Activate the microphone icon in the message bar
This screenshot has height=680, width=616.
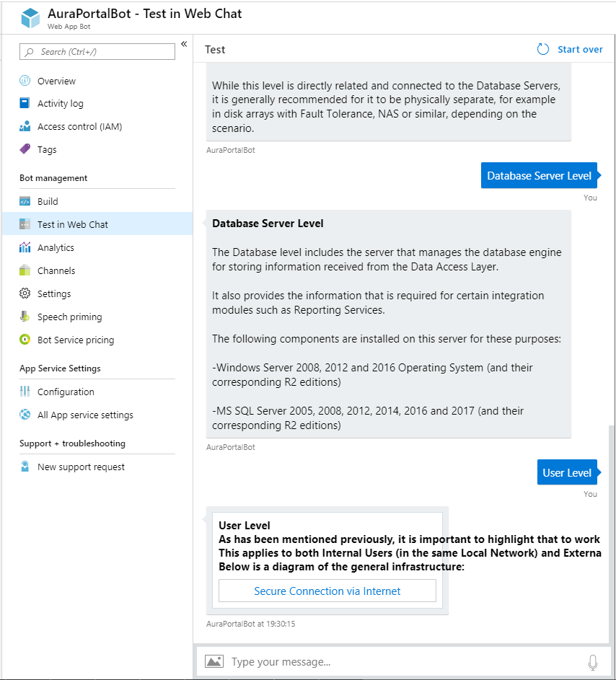click(592, 661)
